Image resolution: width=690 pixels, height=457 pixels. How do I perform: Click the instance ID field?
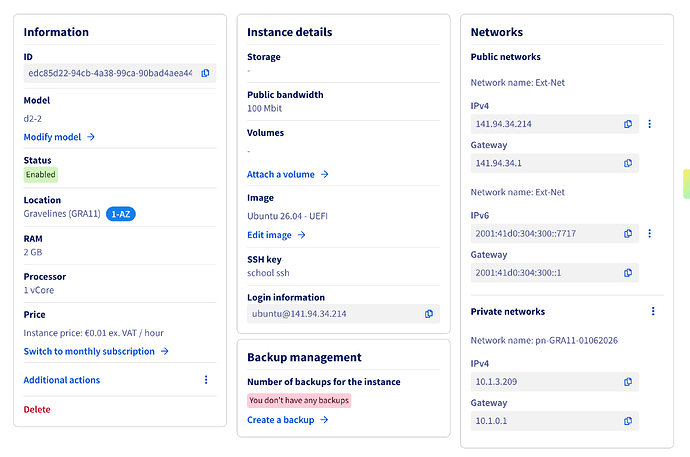120,73
